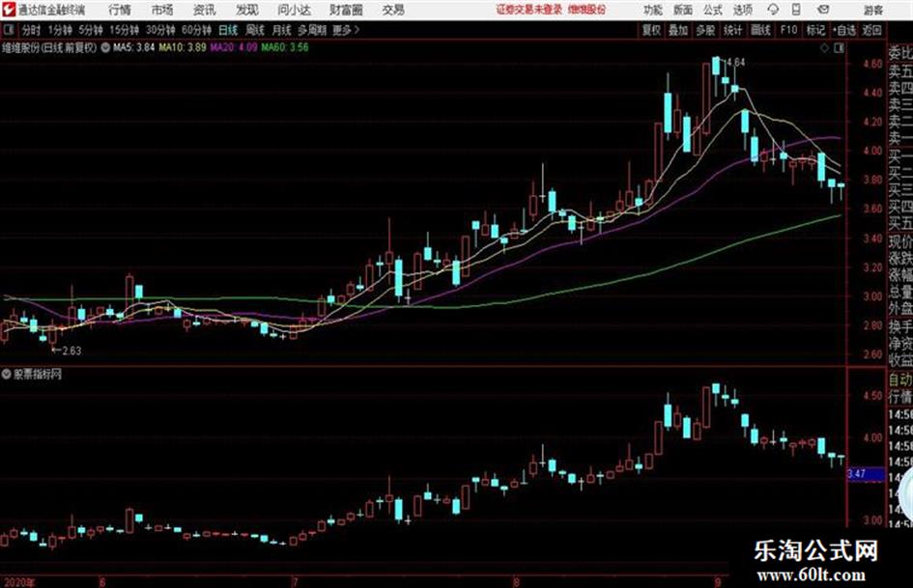Switch to 60分钟 period
Image resolution: width=913 pixels, height=588 pixels.
pos(196,30)
